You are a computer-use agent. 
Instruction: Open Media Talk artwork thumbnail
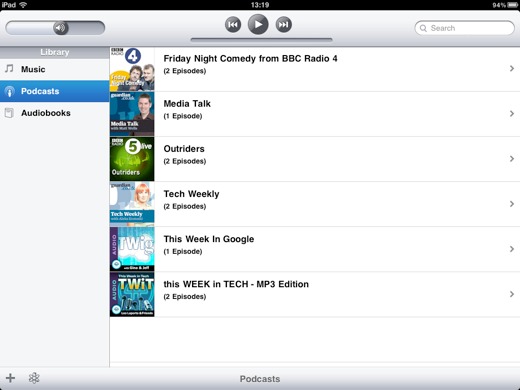(x=132, y=114)
